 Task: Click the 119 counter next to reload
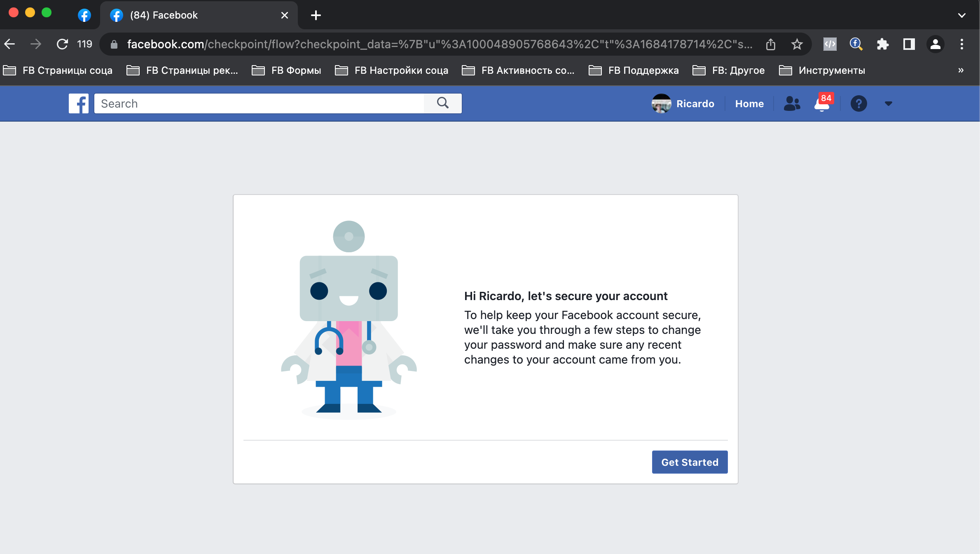pos(84,44)
